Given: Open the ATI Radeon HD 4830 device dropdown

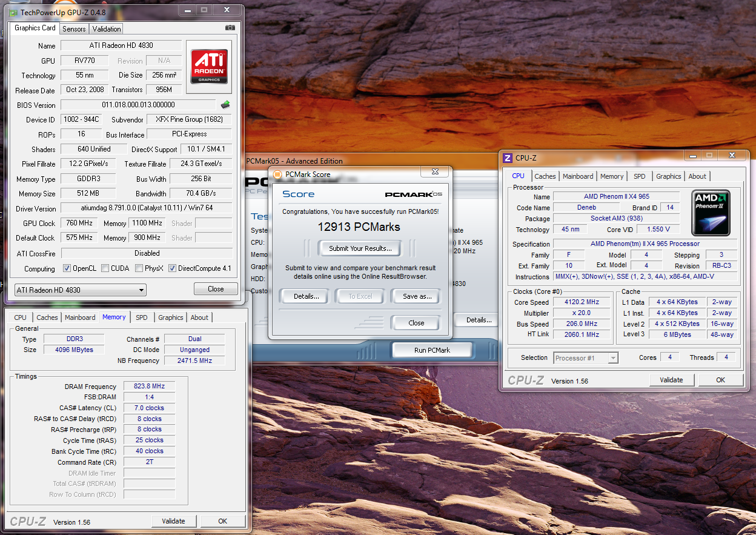Looking at the screenshot, I should pyautogui.click(x=80, y=290).
